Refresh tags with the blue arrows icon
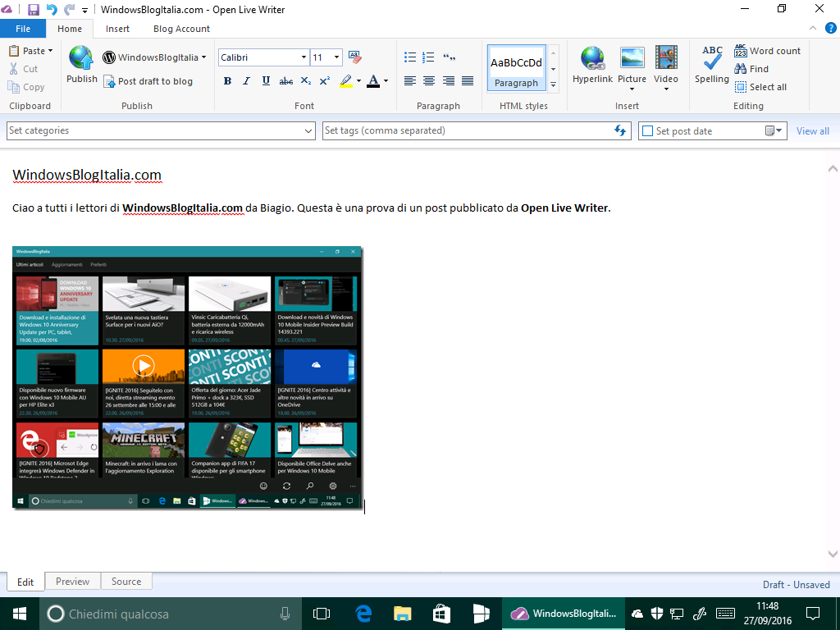Image resolution: width=840 pixels, height=630 pixels. coord(620,130)
